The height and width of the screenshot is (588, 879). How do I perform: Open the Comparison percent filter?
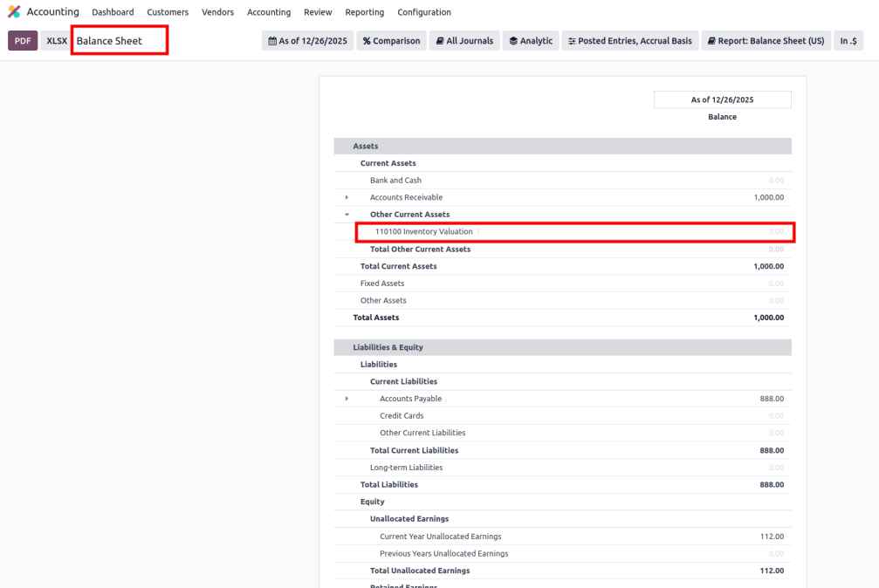[x=391, y=41]
